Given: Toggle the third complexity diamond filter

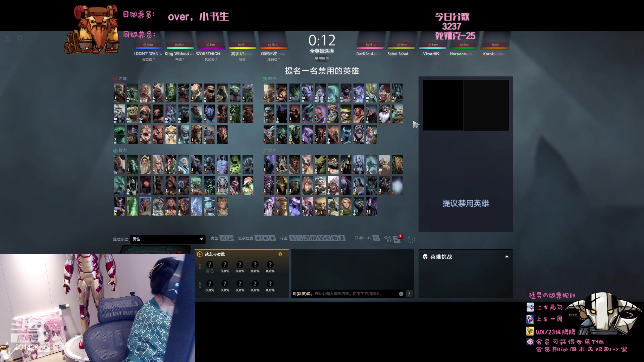Looking at the screenshot, I should (272, 238).
